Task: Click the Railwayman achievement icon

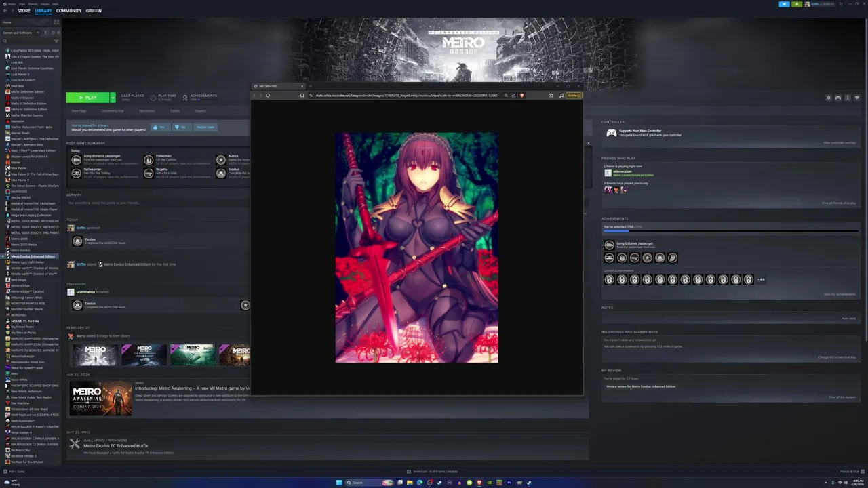Action: pos(77,173)
